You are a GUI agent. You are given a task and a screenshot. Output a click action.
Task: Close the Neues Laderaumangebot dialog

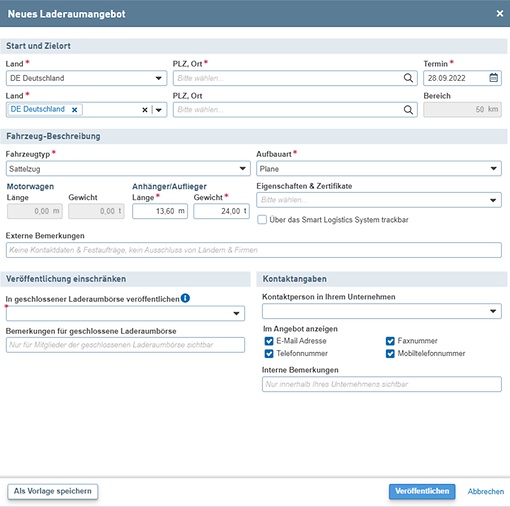click(500, 13)
